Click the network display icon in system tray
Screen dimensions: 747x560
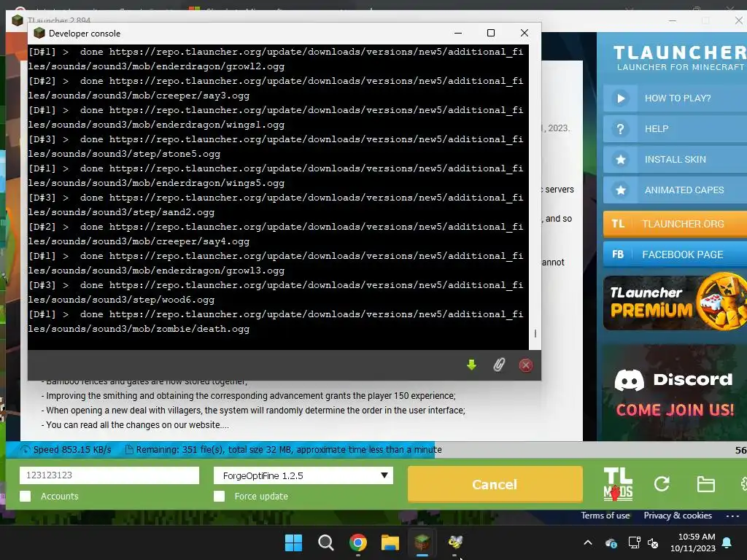click(634, 542)
